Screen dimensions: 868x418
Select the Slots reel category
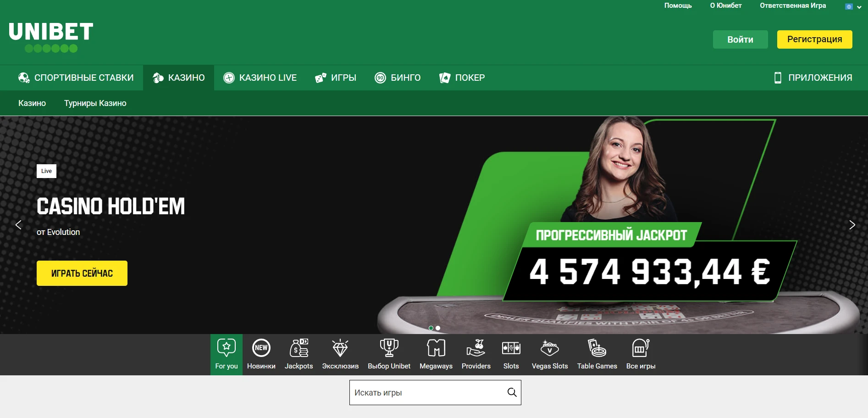pos(511,355)
